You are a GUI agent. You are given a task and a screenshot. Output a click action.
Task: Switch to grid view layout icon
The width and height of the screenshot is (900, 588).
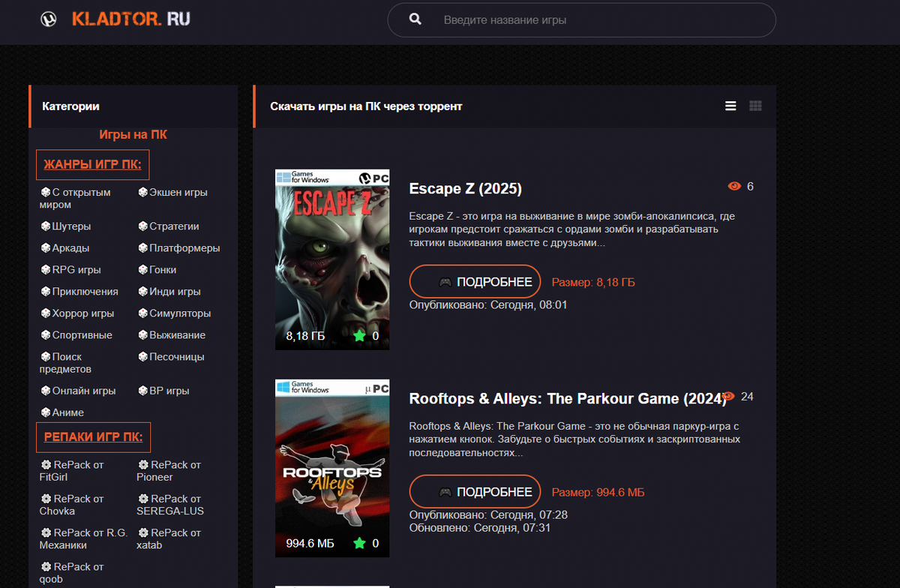(755, 106)
